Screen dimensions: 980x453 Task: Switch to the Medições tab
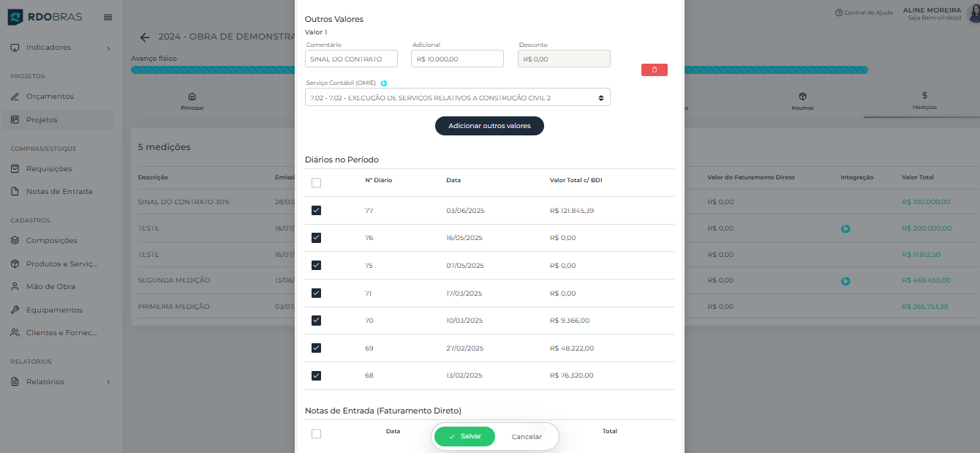click(x=924, y=101)
